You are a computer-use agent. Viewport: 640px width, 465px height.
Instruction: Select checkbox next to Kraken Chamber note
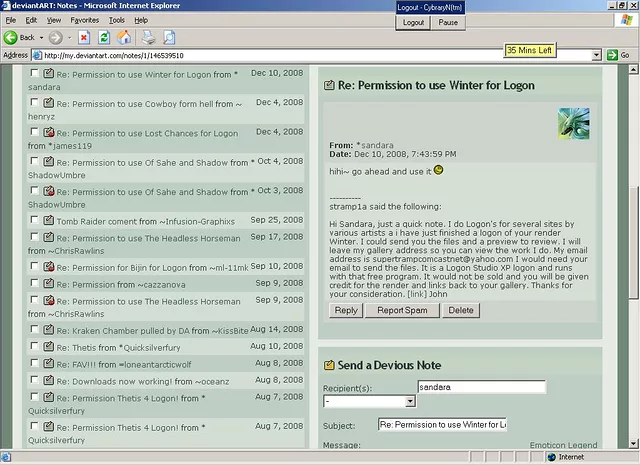pos(35,328)
